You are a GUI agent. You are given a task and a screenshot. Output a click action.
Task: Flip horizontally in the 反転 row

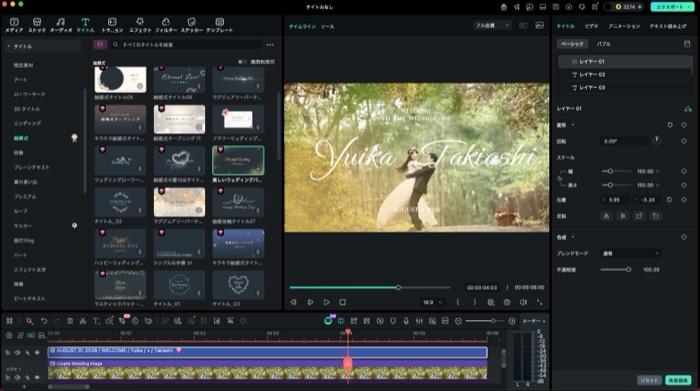point(606,216)
